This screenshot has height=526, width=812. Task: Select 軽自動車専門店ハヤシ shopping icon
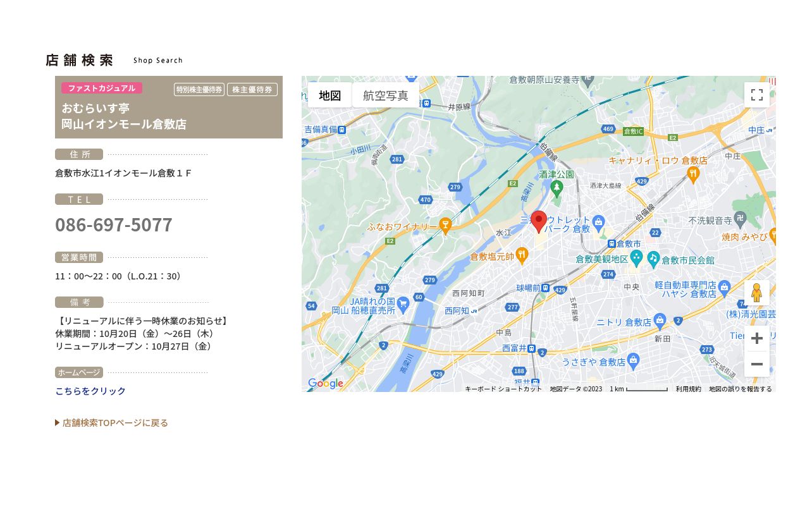725,288
